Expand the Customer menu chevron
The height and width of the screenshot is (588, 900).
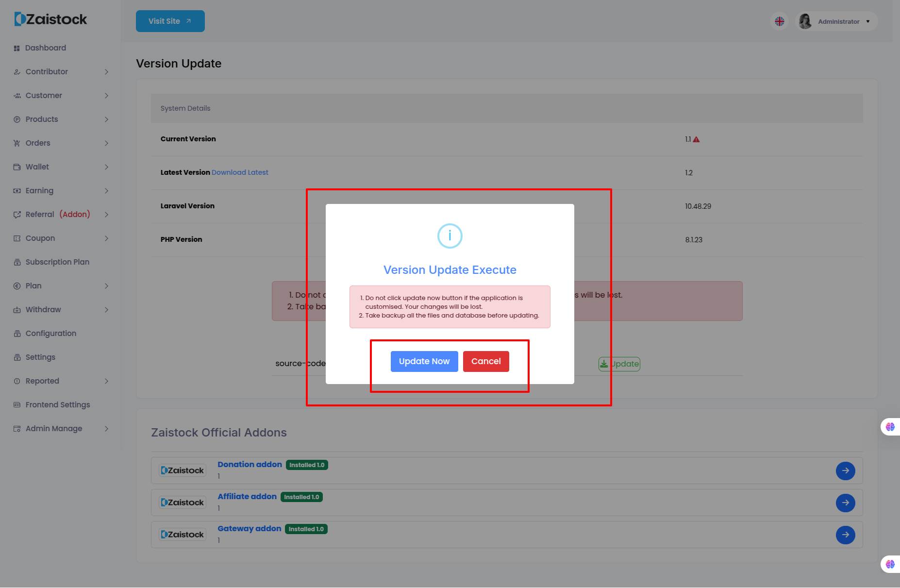(x=106, y=96)
